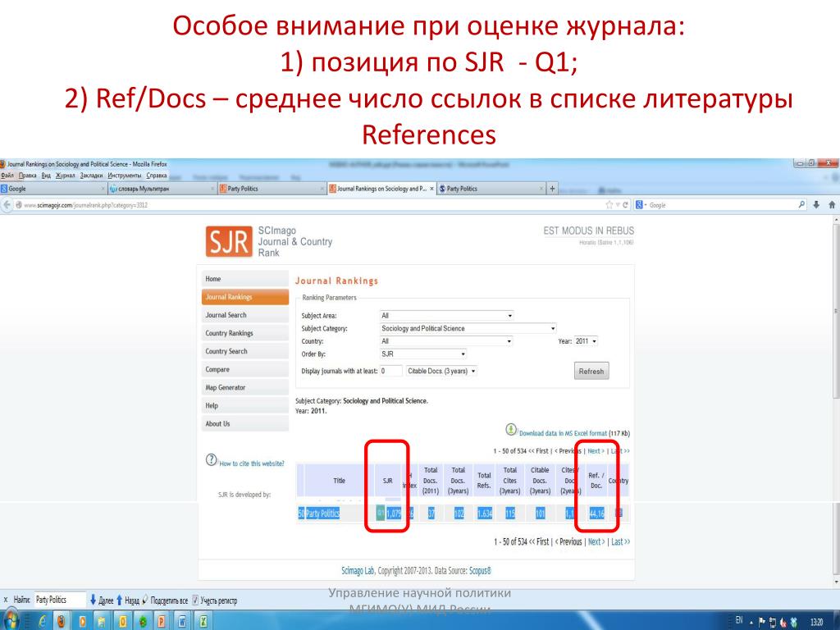The height and width of the screenshot is (630, 840).
Task: Click the URL address bar
Action: 313,204
